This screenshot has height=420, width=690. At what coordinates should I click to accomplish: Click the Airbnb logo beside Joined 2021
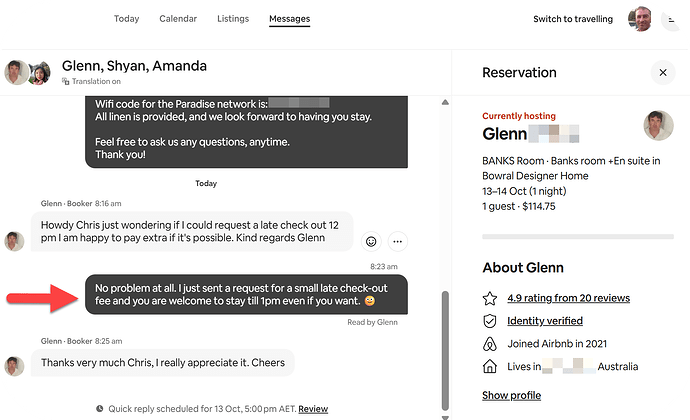(490, 344)
